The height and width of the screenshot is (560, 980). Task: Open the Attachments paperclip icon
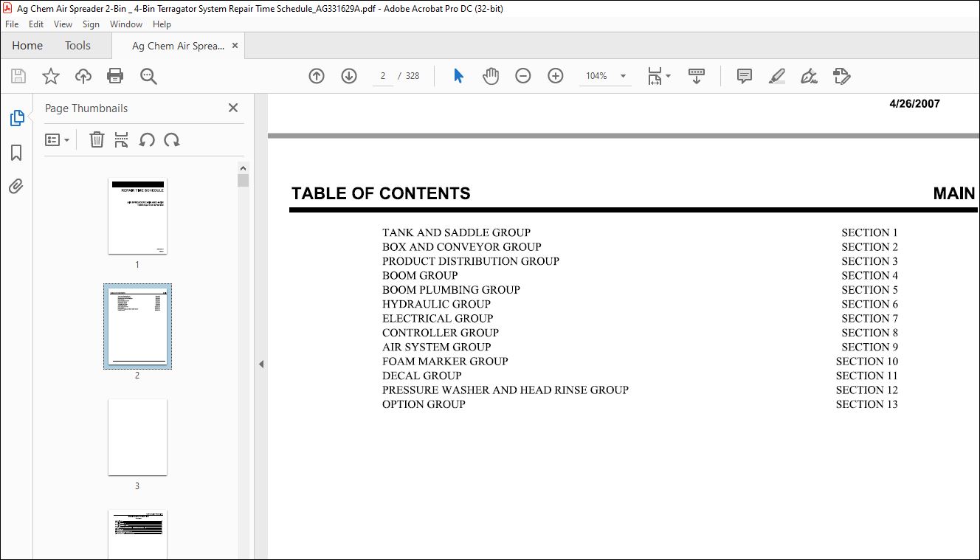pyautogui.click(x=16, y=187)
